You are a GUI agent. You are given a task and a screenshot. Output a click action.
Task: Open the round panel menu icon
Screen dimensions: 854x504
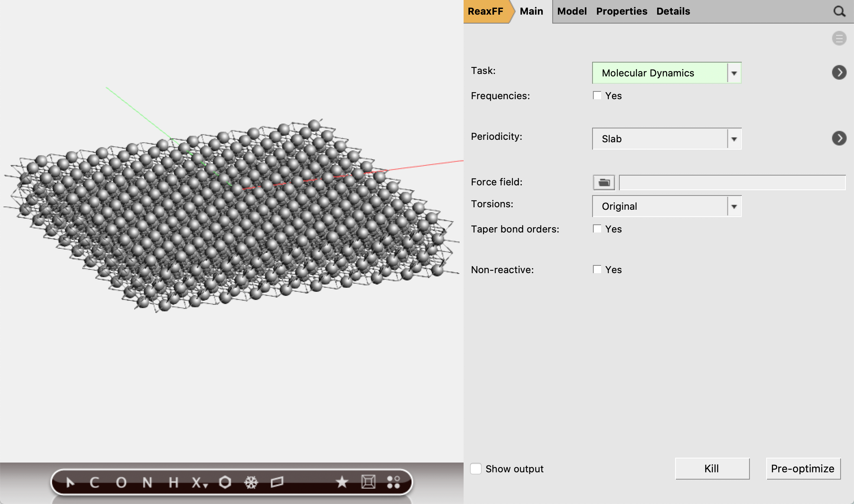[x=839, y=38]
